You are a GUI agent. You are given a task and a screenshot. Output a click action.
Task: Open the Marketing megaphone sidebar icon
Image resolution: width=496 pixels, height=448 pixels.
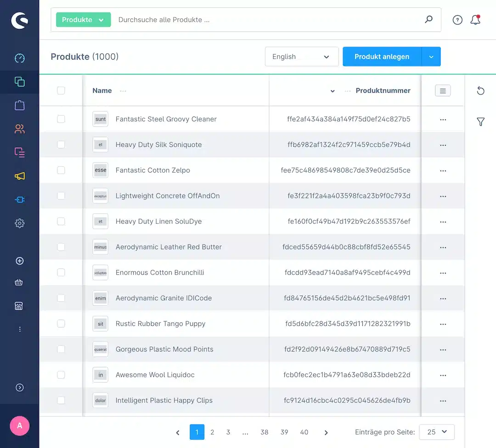click(x=19, y=176)
